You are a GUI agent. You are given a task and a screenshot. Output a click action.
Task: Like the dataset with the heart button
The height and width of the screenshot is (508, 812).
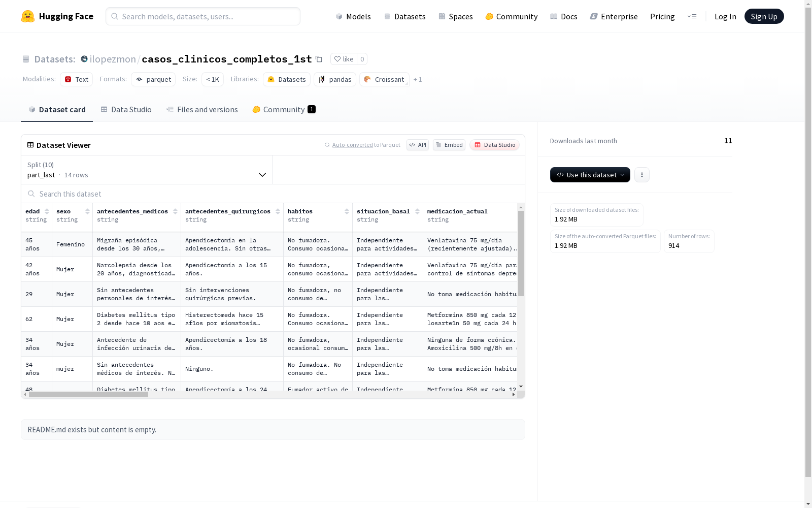pos(344,59)
